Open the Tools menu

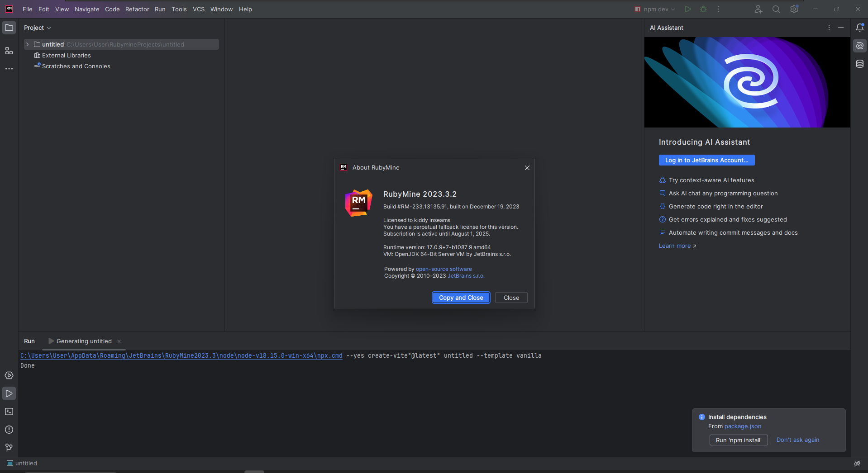179,9
